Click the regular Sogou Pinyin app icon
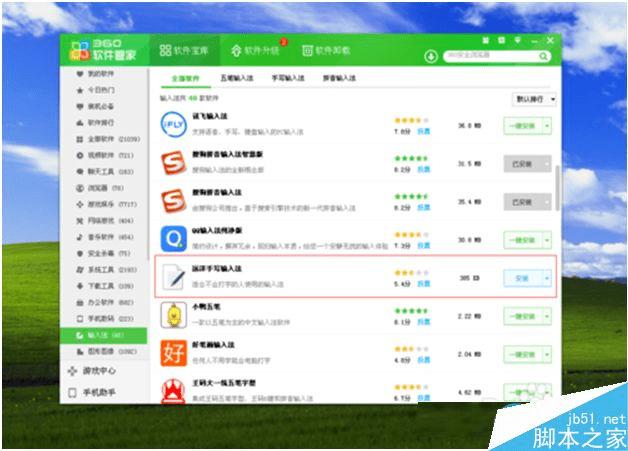This screenshot has width=628, height=451. click(x=173, y=201)
